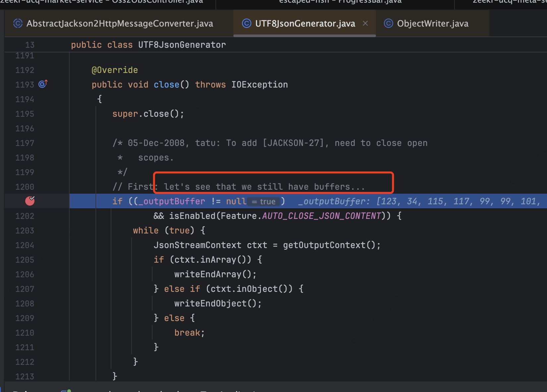Select the UTF8JsonGenerator.java tab
Viewport: 547px width, 392px height.
(x=305, y=24)
